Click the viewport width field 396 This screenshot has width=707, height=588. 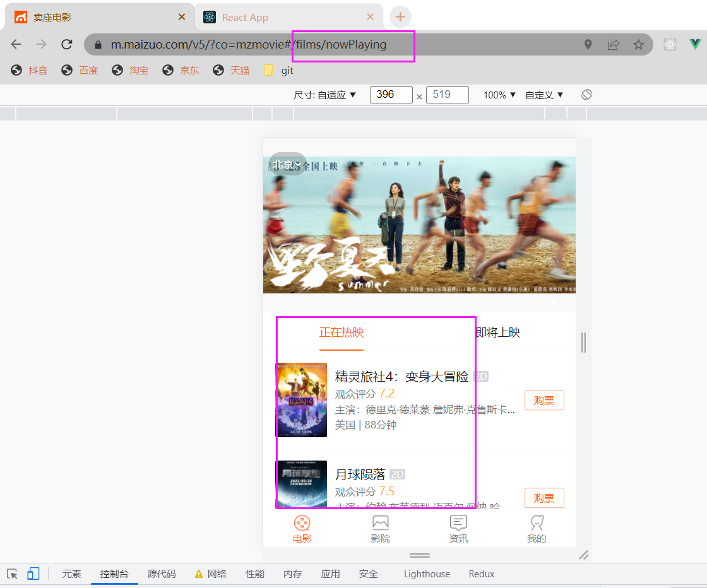point(391,95)
